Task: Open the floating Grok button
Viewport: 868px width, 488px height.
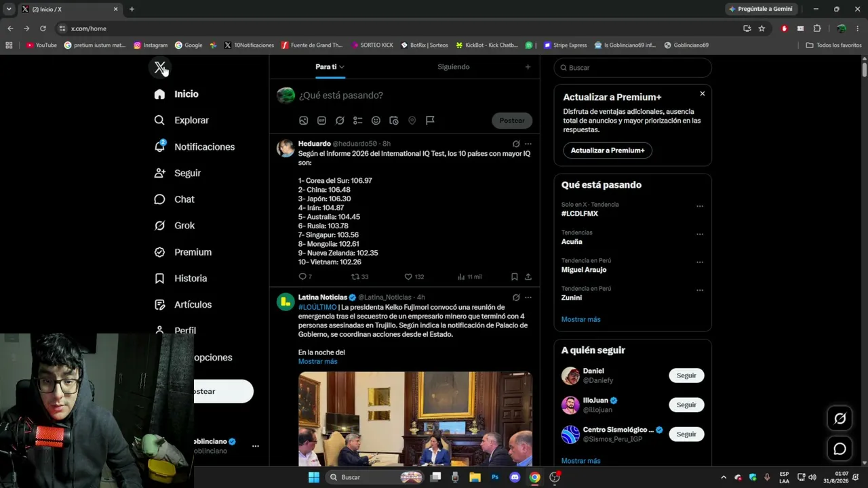Action: [840, 419]
